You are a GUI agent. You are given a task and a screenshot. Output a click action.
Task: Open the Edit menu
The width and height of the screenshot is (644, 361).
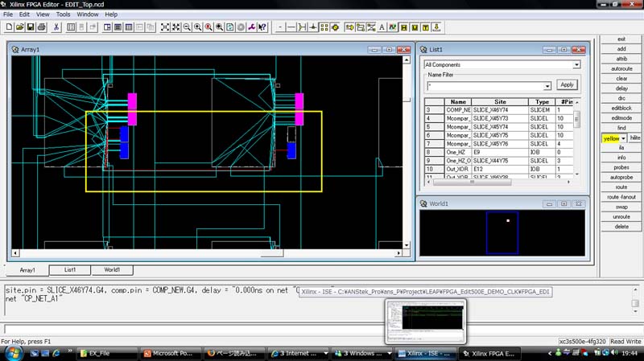point(24,14)
